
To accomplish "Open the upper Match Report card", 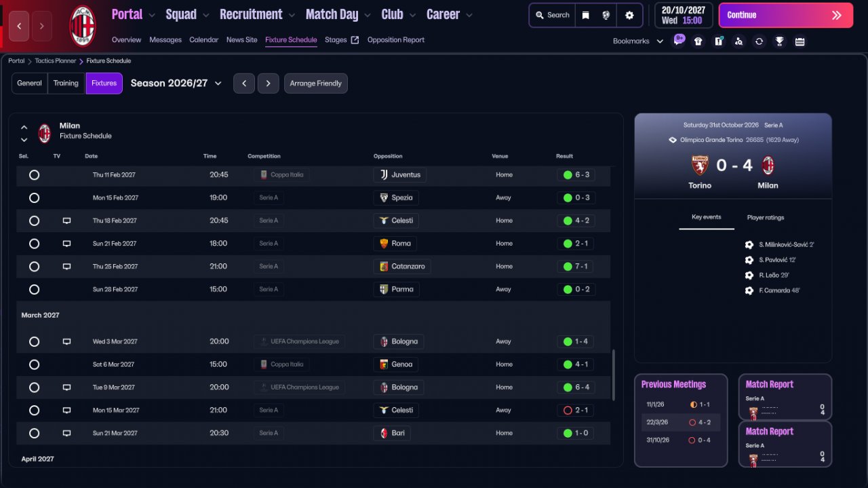I will point(785,397).
